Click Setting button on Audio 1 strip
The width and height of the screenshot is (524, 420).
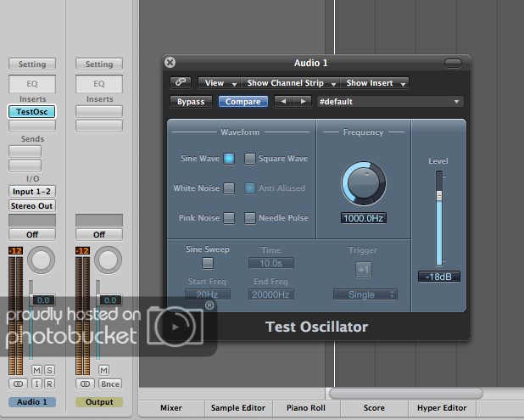point(32,64)
